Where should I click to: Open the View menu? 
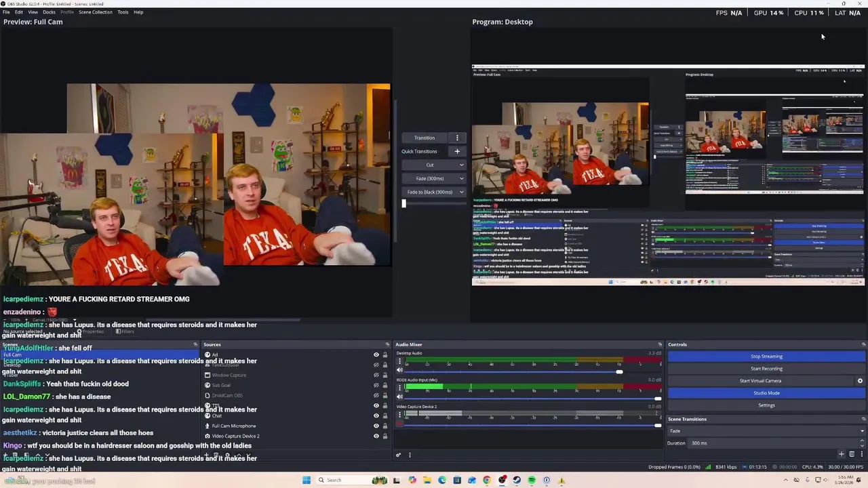(x=33, y=12)
